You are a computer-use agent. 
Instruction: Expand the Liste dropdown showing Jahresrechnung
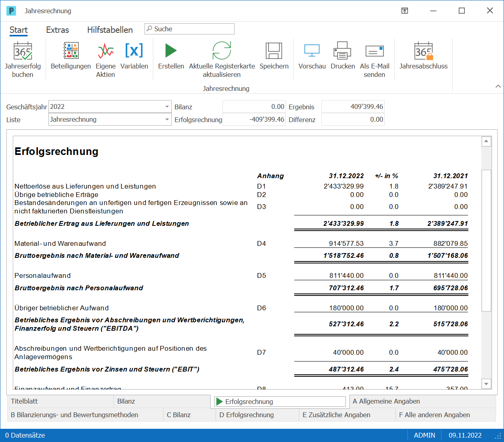pos(167,120)
